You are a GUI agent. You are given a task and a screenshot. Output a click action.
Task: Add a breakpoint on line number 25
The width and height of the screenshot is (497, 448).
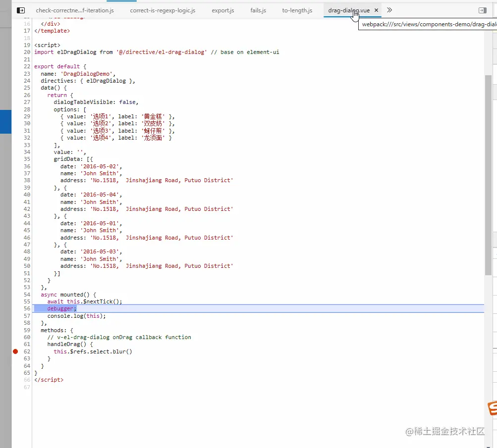[27, 88]
